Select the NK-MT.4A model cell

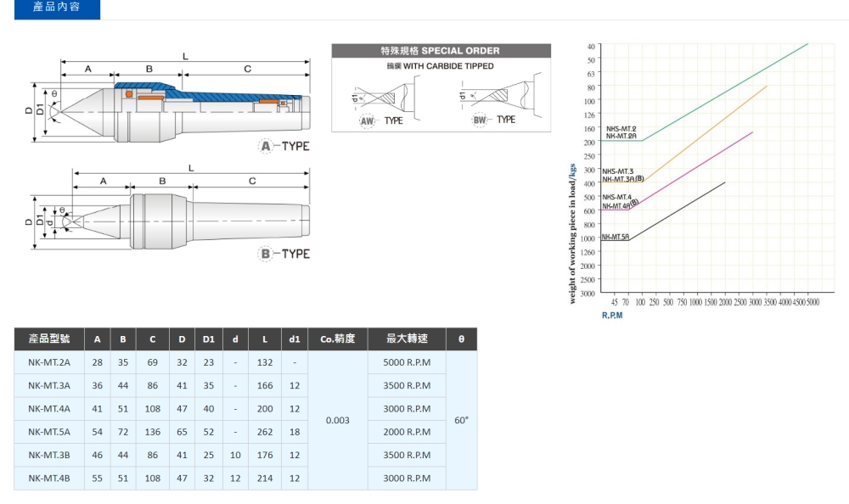[x=49, y=408]
